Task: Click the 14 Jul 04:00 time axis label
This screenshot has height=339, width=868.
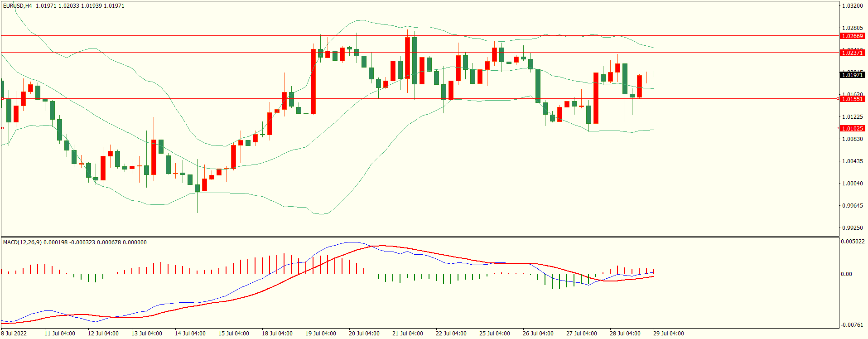Action: 190,334
